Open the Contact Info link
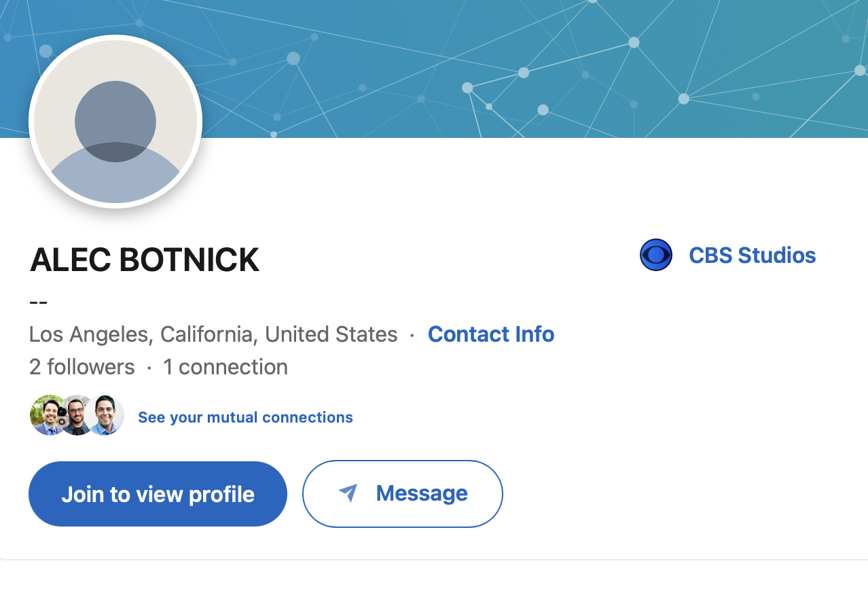 tap(491, 334)
